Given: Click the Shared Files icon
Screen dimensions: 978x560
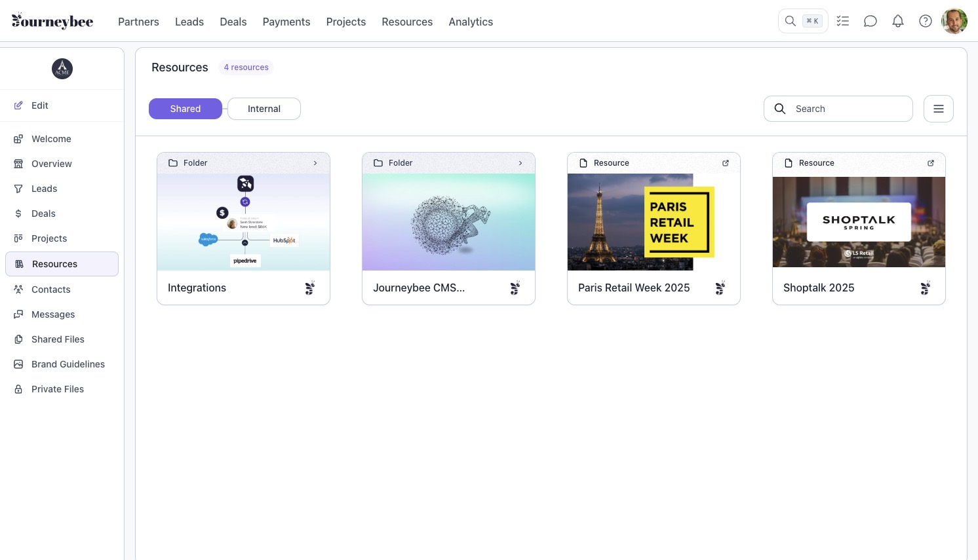Looking at the screenshot, I should coord(18,339).
